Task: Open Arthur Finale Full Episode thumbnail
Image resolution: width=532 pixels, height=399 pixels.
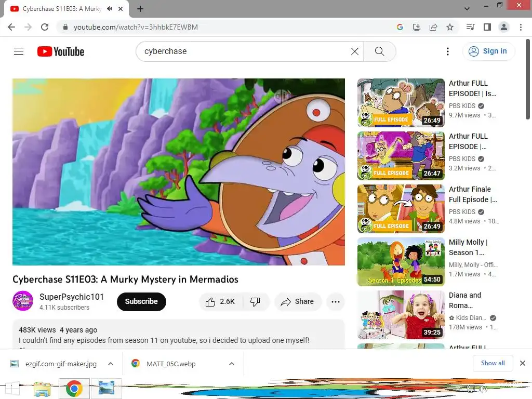Action: point(401,209)
